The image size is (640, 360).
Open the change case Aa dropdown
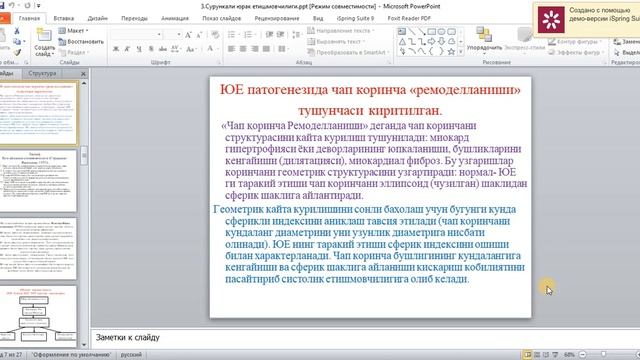[x=191, y=49]
